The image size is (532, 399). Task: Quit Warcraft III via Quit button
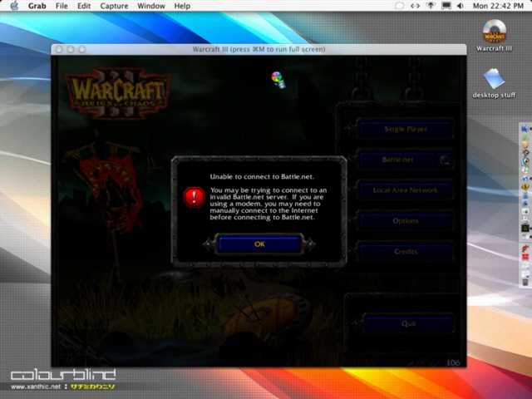(x=409, y=323)
